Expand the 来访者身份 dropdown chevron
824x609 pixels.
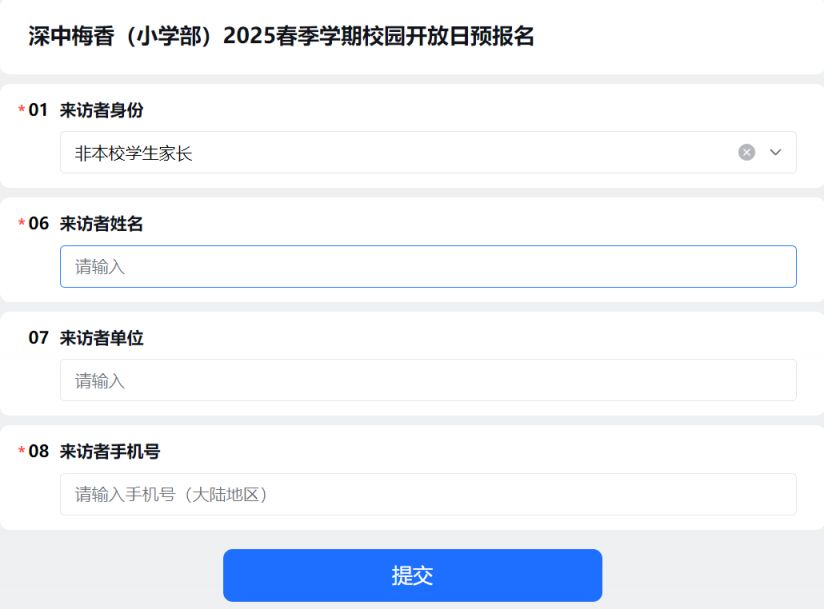pyautogui.click(x=775, y=152)
